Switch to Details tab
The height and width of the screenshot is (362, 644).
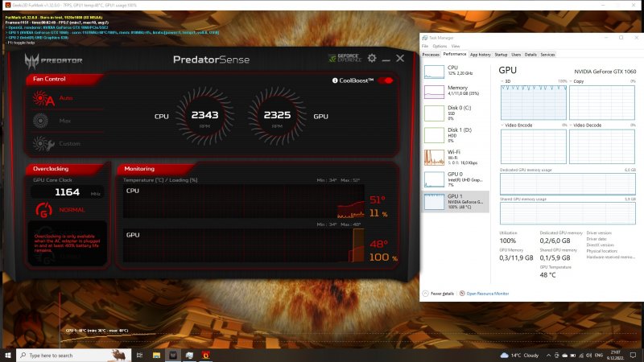(x=530, y=55)
